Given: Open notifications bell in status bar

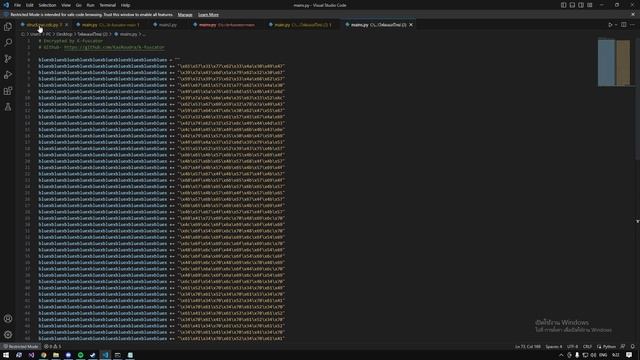Looking at the screenshot, I should tap(633, 347).
